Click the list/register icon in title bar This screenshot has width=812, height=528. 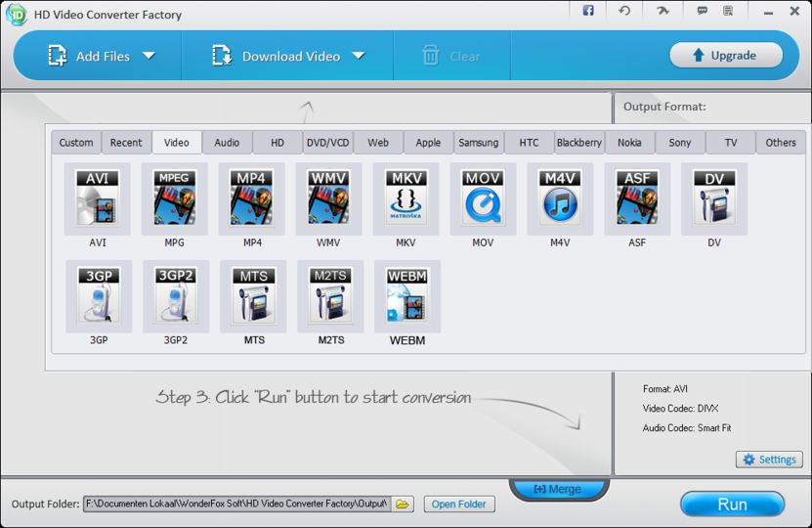(728, 11)
